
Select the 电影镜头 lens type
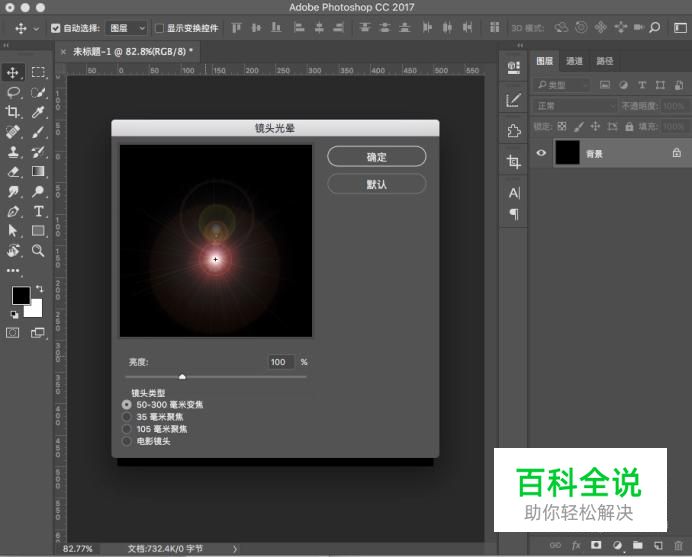click(x=127, y=441)
